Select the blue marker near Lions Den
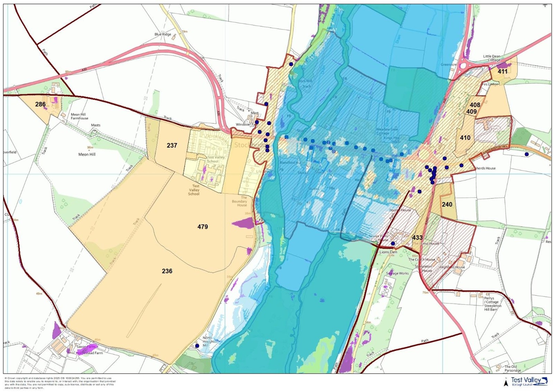 click(x=393, y=244)
